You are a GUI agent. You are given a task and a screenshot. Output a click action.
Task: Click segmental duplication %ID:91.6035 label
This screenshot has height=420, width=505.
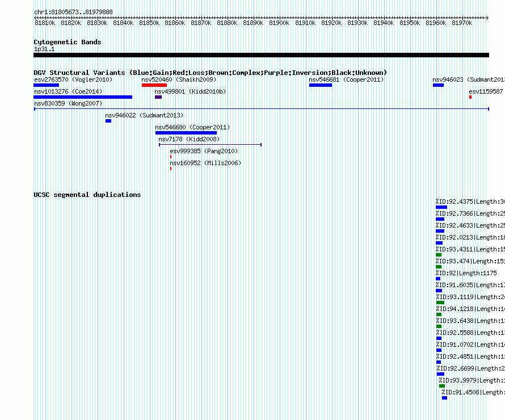470,285
